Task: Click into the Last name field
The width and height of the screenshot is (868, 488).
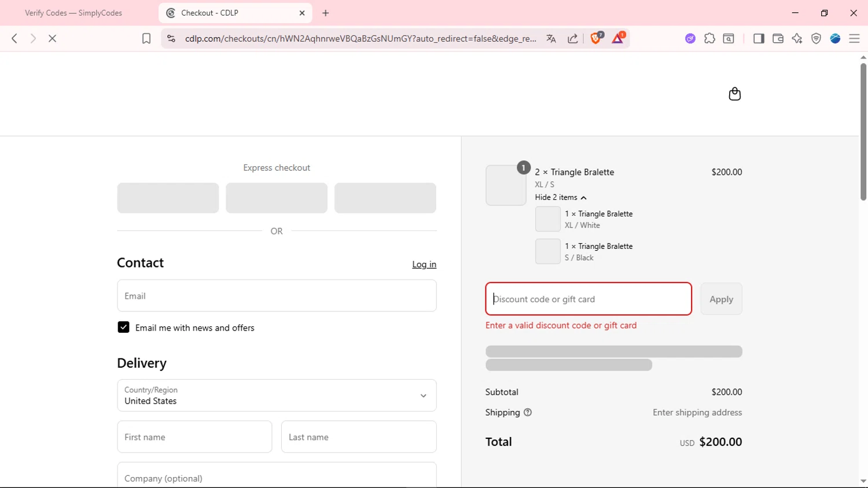Action: (359, 436)
